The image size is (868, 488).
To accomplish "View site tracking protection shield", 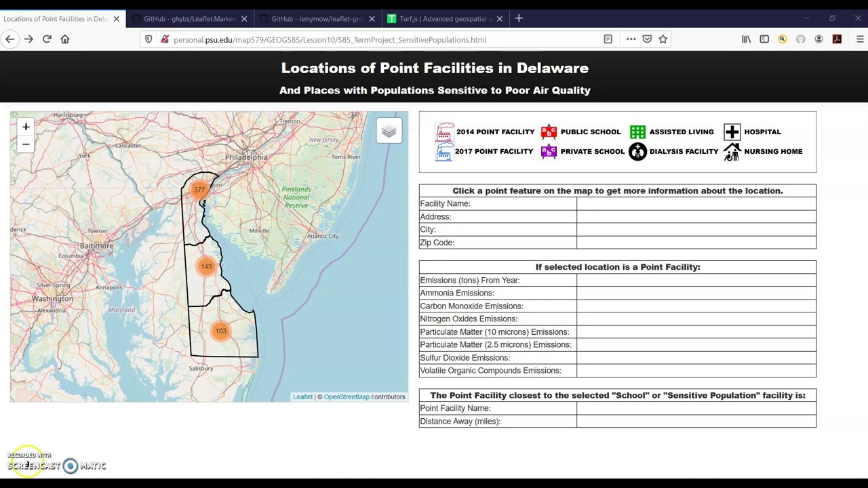I will point(149,39).
